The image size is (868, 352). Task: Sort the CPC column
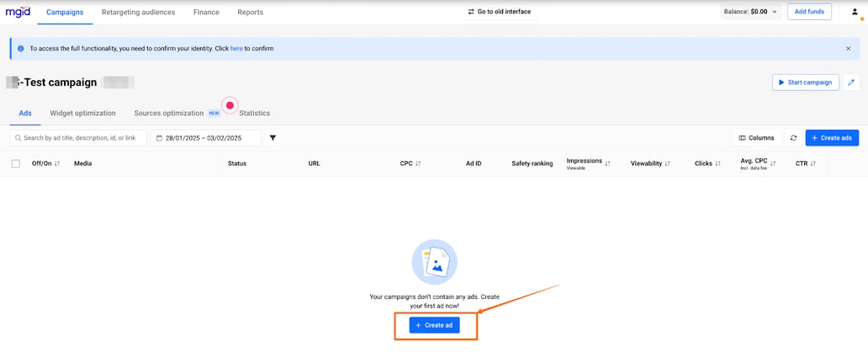click(x=418, y=163)
